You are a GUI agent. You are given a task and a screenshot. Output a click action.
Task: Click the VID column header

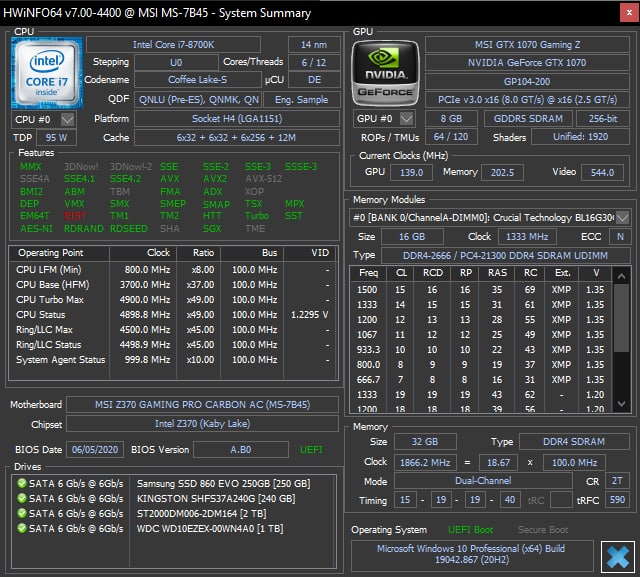(x=311, y=253)
